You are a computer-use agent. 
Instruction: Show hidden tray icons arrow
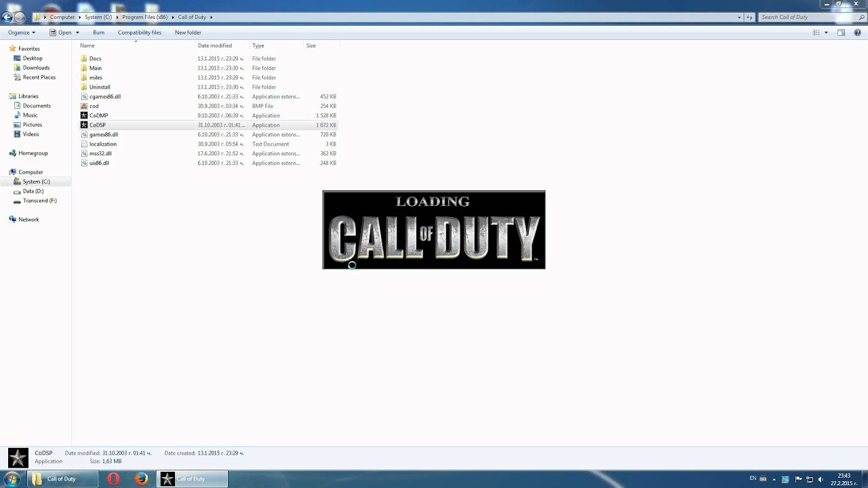(775, 479)
